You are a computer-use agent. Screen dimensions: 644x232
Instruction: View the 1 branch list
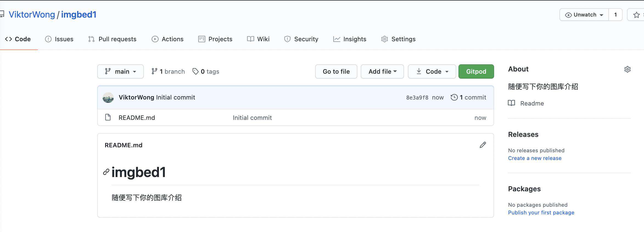click(168, 71)
